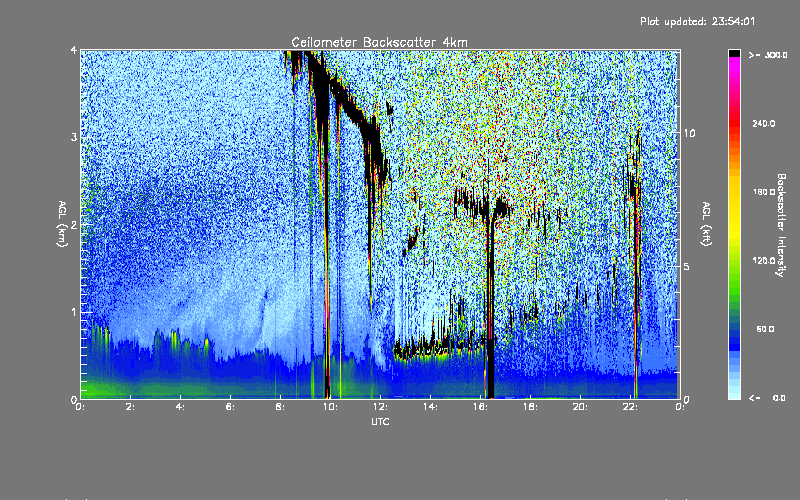Click the "4:" UTC hour tick label
Image resolution: width=800 pixels, height=500 pixels.
click(x=181, y=407)
